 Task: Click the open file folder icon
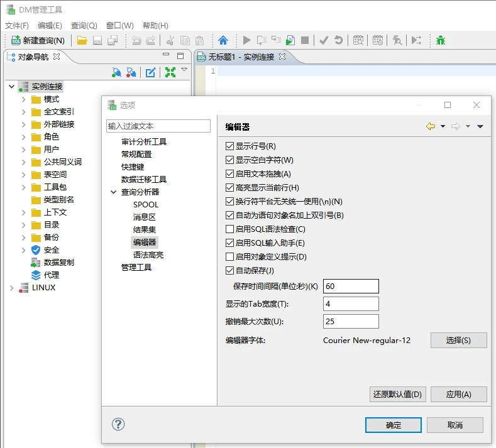pyautogui.click(x=82, y=41)
